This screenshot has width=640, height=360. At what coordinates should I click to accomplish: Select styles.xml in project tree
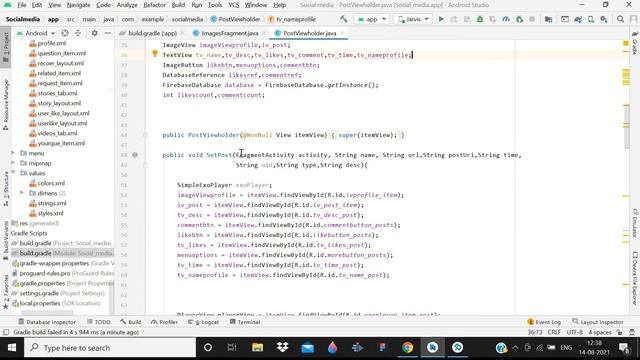[x=47, y=213]
